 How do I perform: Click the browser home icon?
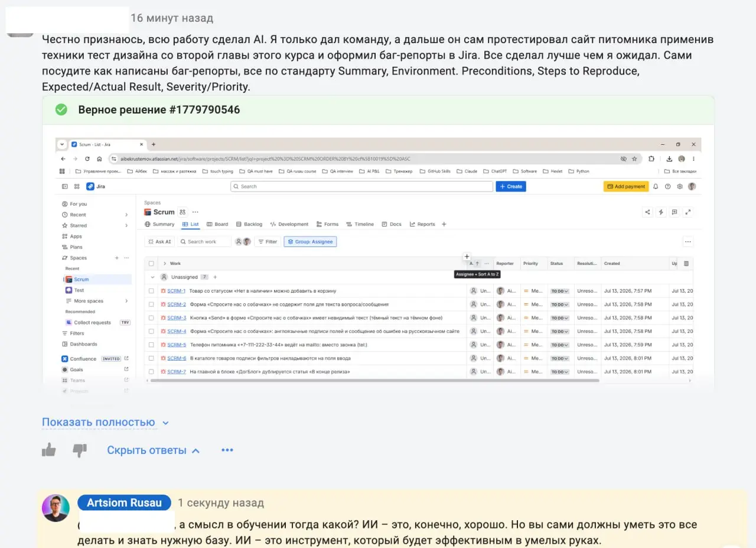tap(99, 158)
